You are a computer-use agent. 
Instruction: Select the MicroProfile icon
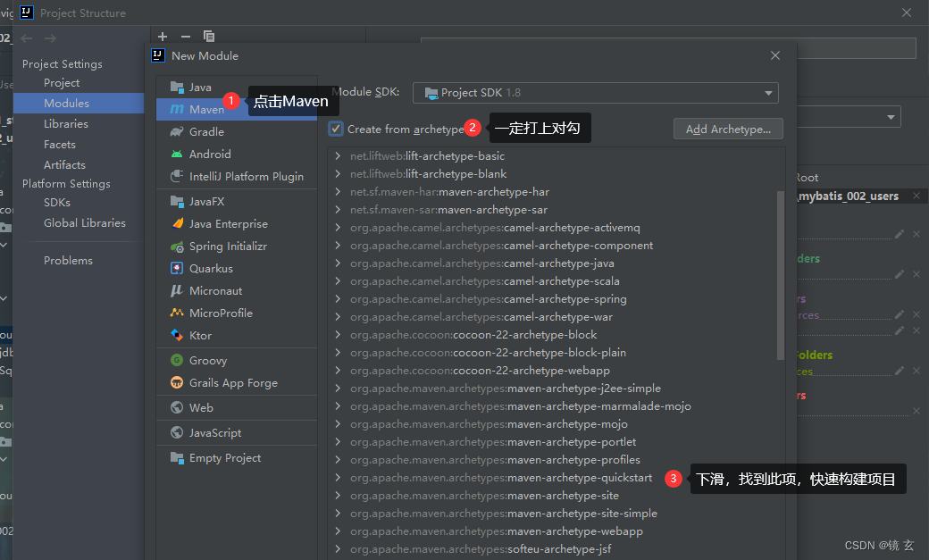tap(177, 313)
